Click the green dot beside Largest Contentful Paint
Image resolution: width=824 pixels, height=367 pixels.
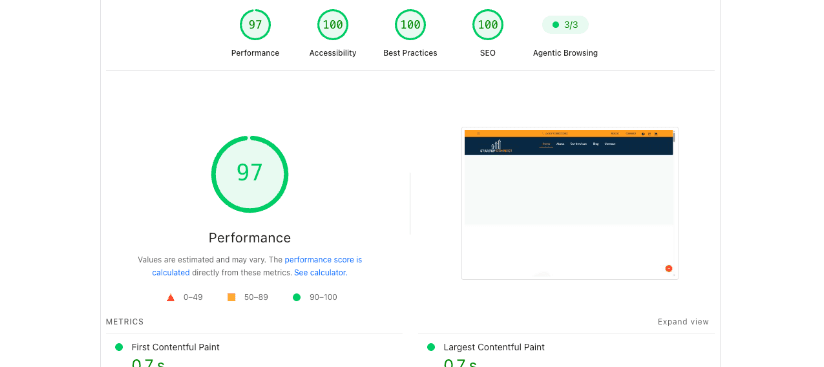coord(431,347)
